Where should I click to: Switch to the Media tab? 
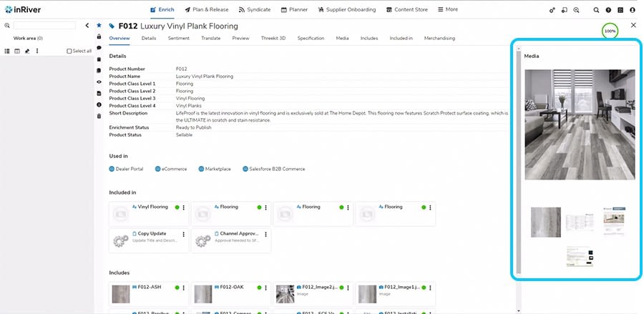342,38
